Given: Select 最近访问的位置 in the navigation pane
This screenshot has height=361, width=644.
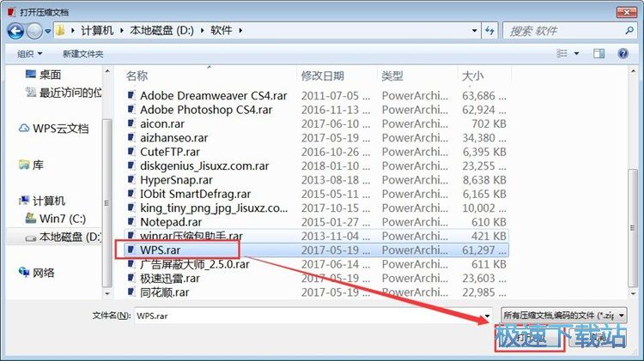Looking at the screenshot, I should pos(64,93).
